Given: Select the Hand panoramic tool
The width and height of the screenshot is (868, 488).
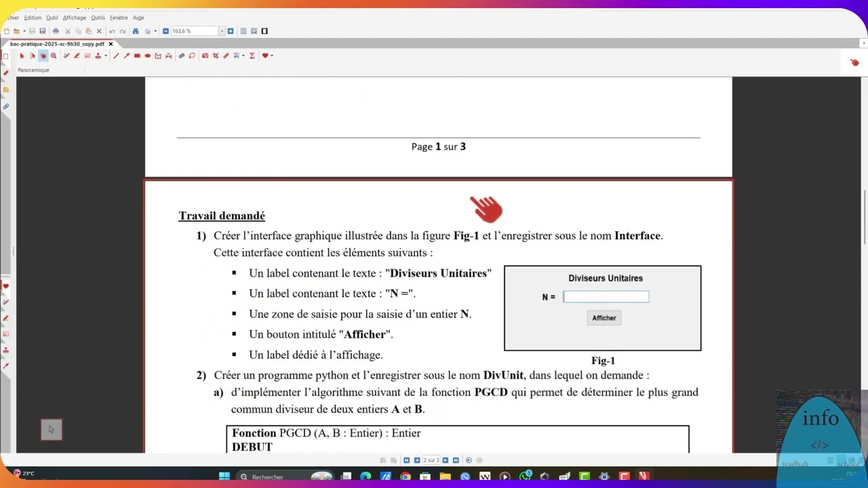Looking at the screenshot, I should (x=43, y=56).
